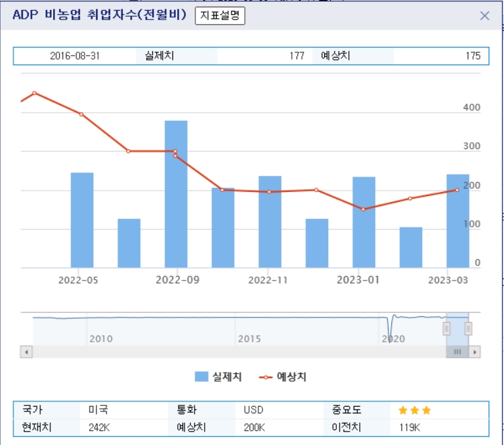Click the previous value 119K

point(409,428)
